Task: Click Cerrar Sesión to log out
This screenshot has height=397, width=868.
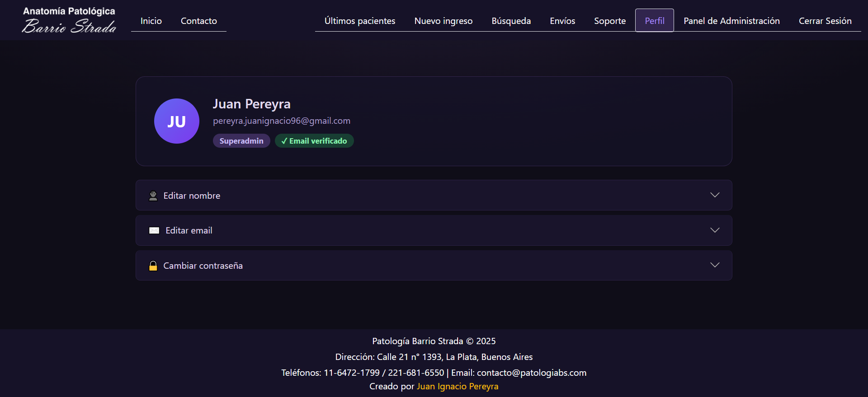Action: pos(825,21)
